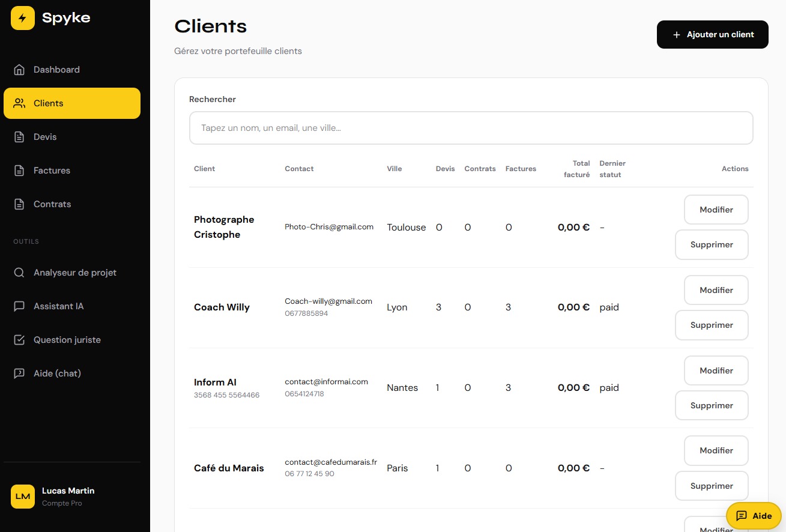Focus the Rechercher search field

pyautogui.click(x=471, y=128)
